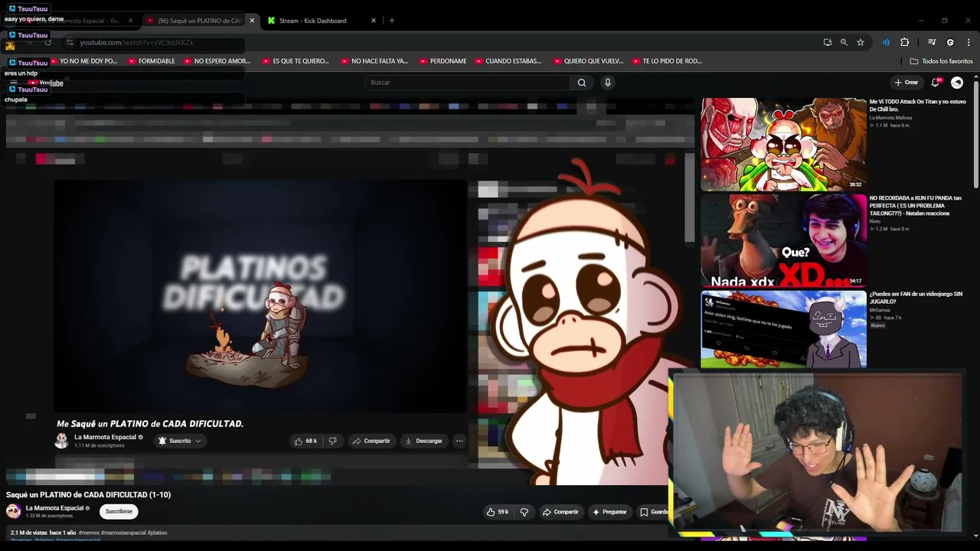Open the Todos los favoritos folder
The image size is (980, 551).
tap(941, 61)
